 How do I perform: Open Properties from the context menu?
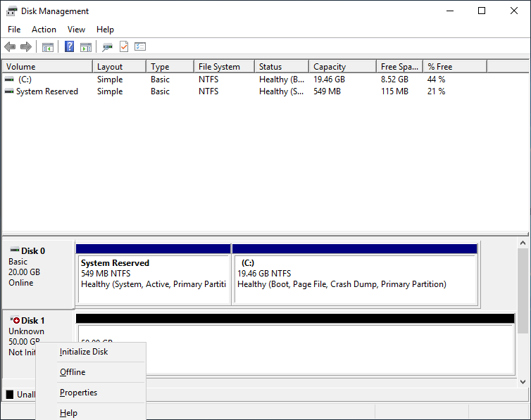point(91,393)
